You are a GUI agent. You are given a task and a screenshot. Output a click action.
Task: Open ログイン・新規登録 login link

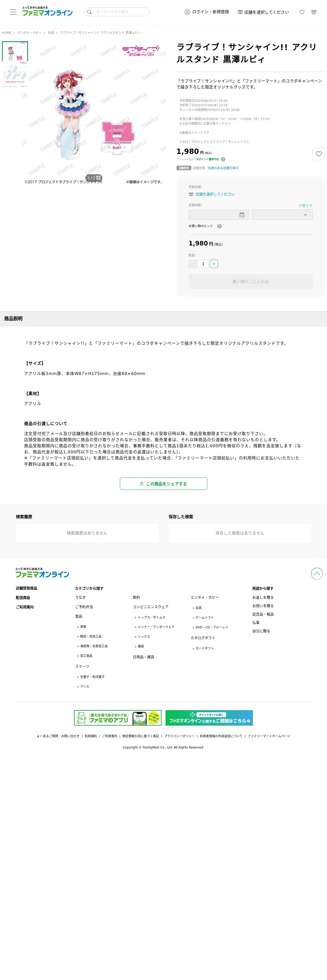[207, 12]
